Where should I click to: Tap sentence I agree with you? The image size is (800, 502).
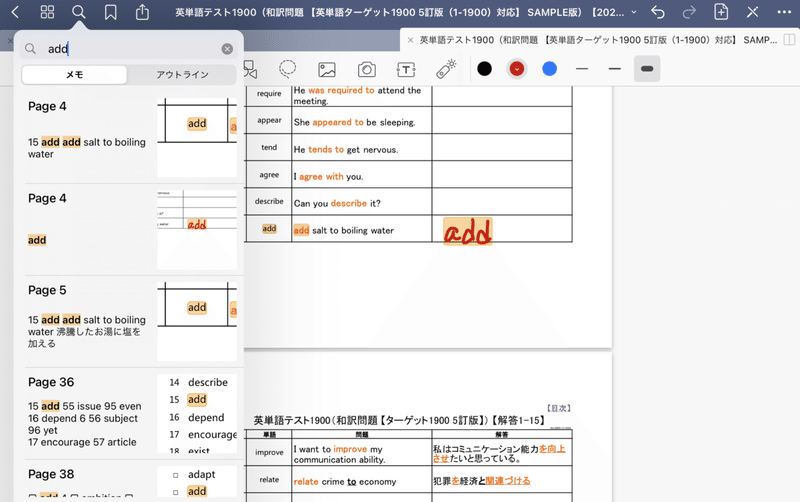coord(328,177)
